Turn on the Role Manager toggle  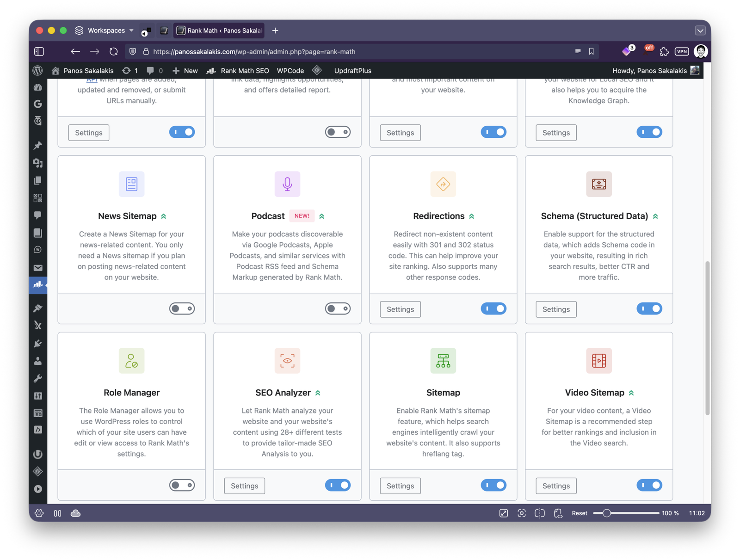coord(182,485)
